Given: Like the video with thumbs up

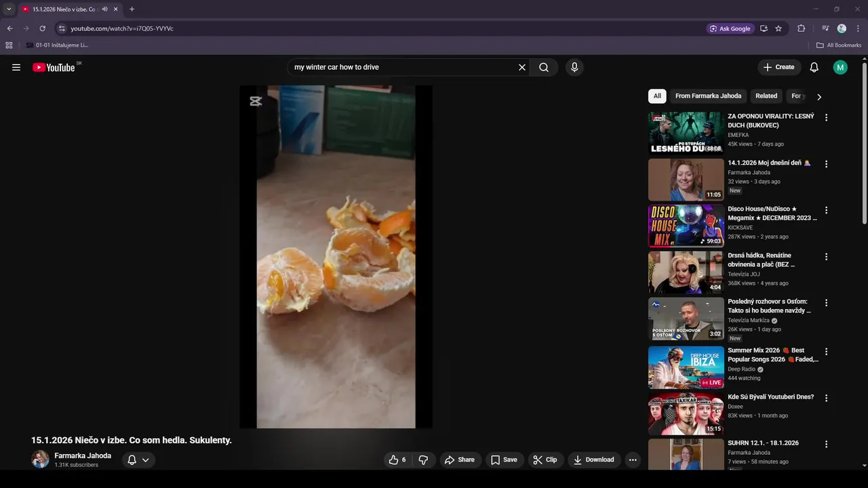Looking at the screenshot, I should click(x=397, y=460).
